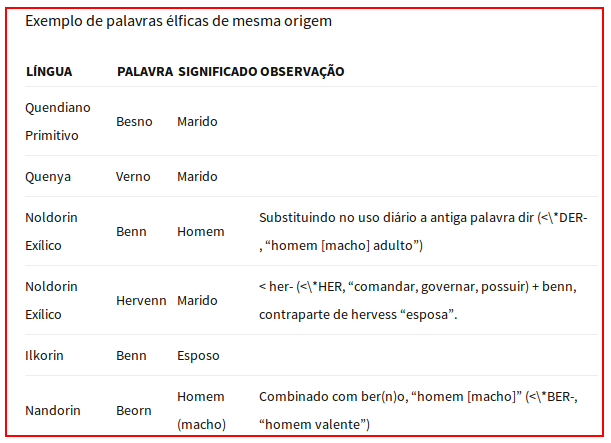The height and width of the screenshot is (443, 611).
Task: Select the Nandorin language cell
Action: tap(53, 411)
